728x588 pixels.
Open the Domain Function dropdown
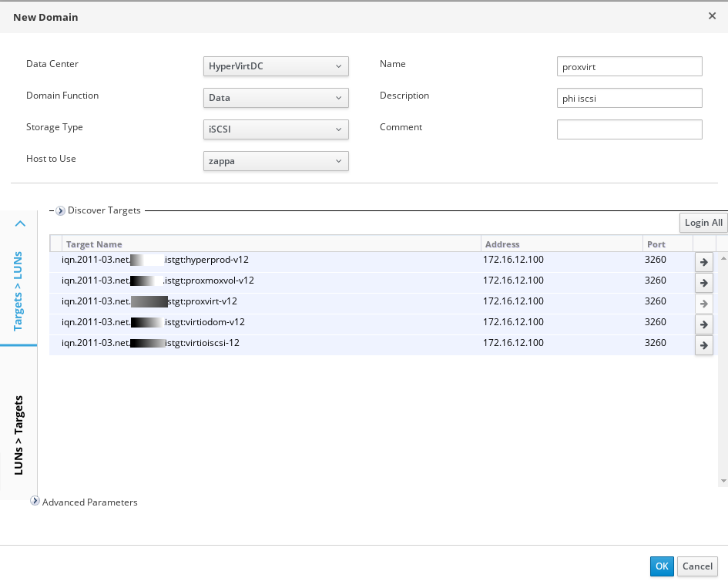276,98
